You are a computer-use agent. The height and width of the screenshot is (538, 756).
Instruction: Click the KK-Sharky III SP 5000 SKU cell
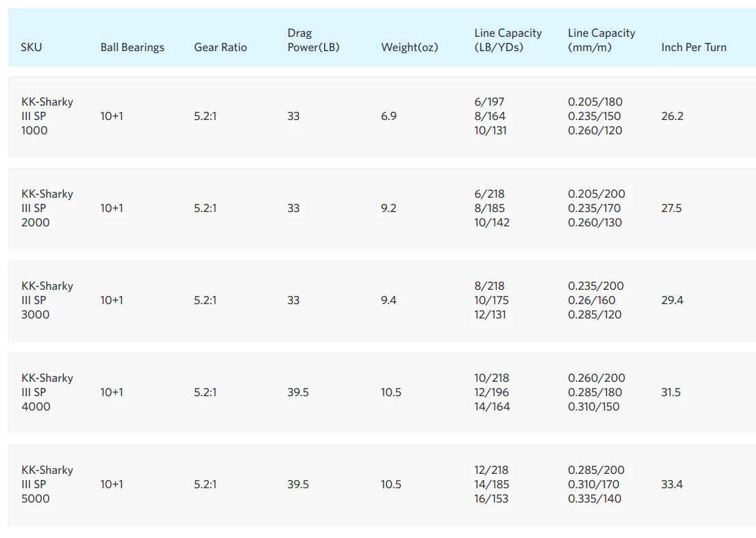pos(47,484)
